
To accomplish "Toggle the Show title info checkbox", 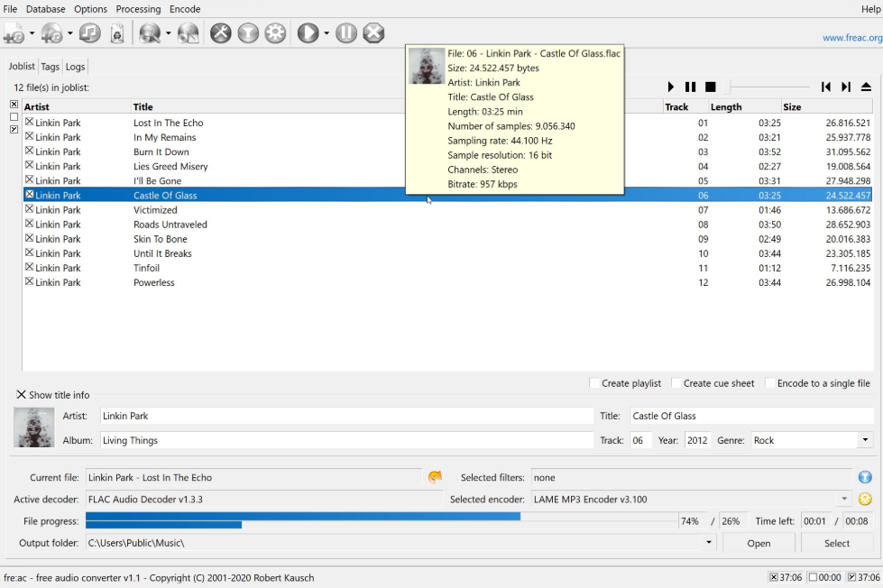I will coord(21,394).
